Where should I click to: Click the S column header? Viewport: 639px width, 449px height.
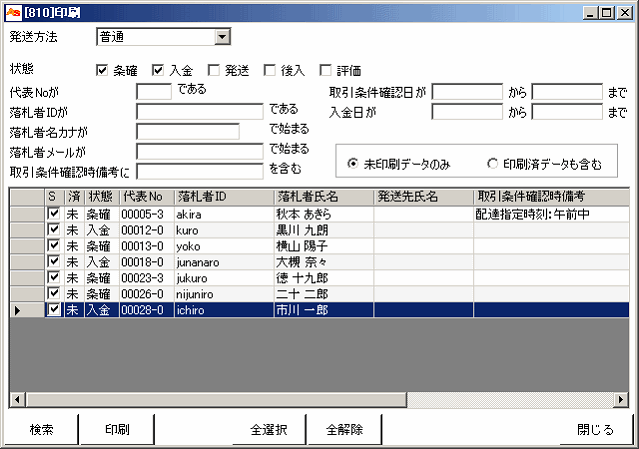click(x=55, y=197)
